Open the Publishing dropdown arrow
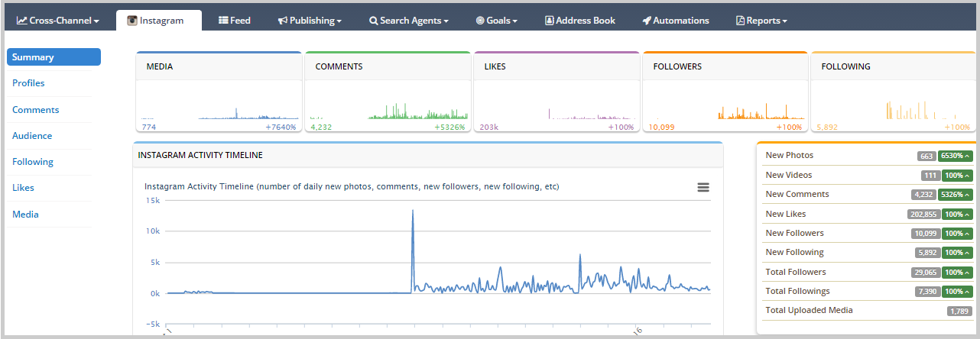 pos(339,21)
